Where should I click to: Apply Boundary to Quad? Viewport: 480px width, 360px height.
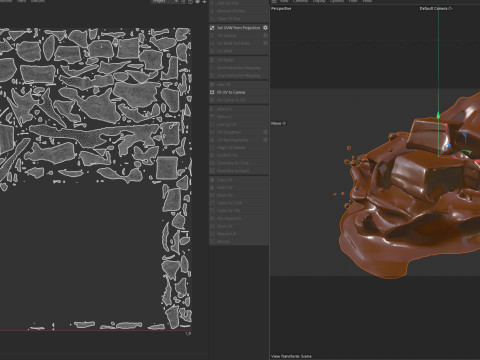click(239, 171)
